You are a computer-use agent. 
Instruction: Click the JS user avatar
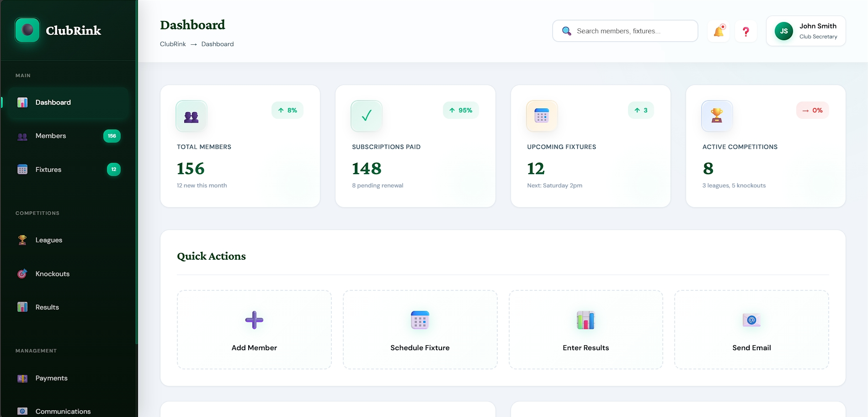point(783,31)
